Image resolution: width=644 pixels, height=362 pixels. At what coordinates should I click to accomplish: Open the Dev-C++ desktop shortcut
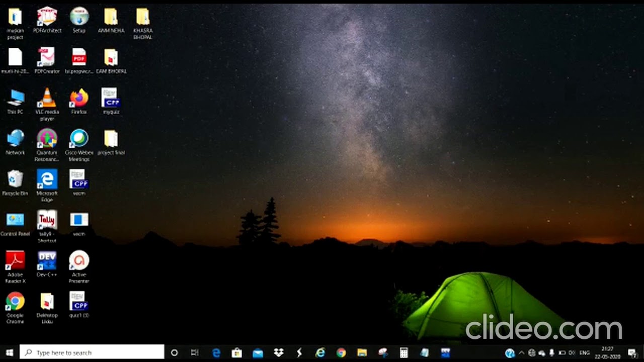click(47, 264)
